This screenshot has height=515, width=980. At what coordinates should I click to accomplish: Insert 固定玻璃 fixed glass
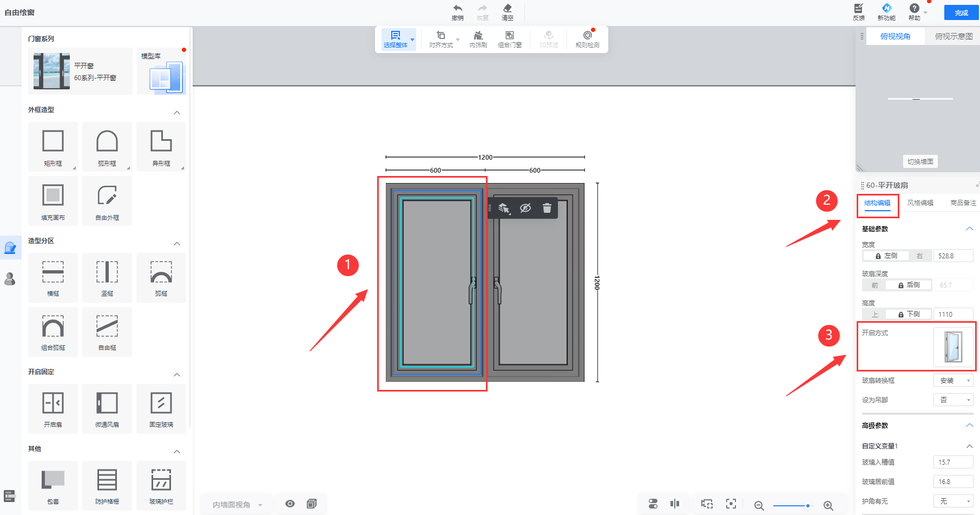[161, 409]
